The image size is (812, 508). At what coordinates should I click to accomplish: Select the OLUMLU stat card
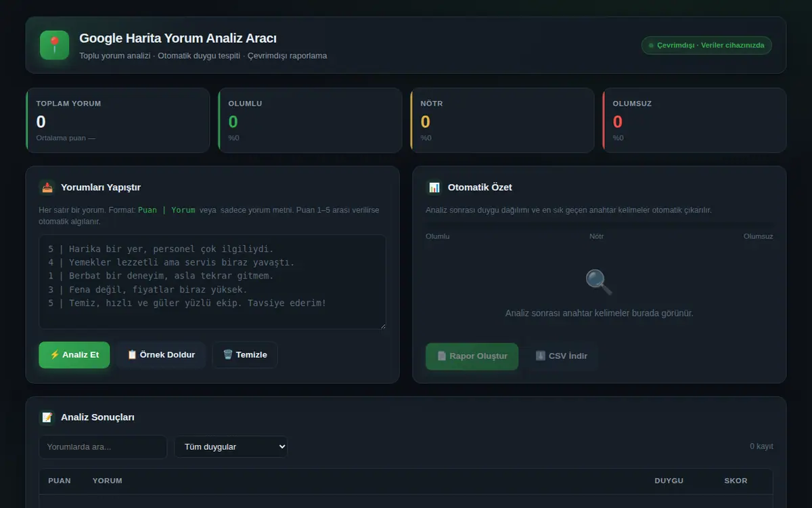(x=310, y=121)
